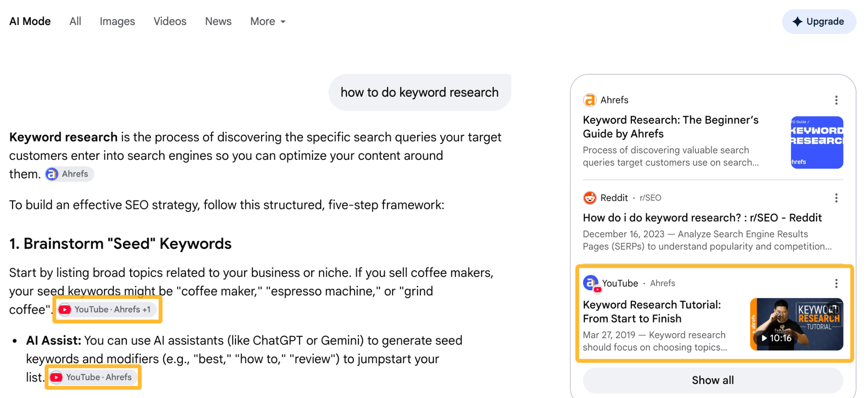Click 'To build an effective SEO strategy' sentence

click(227, 205)
